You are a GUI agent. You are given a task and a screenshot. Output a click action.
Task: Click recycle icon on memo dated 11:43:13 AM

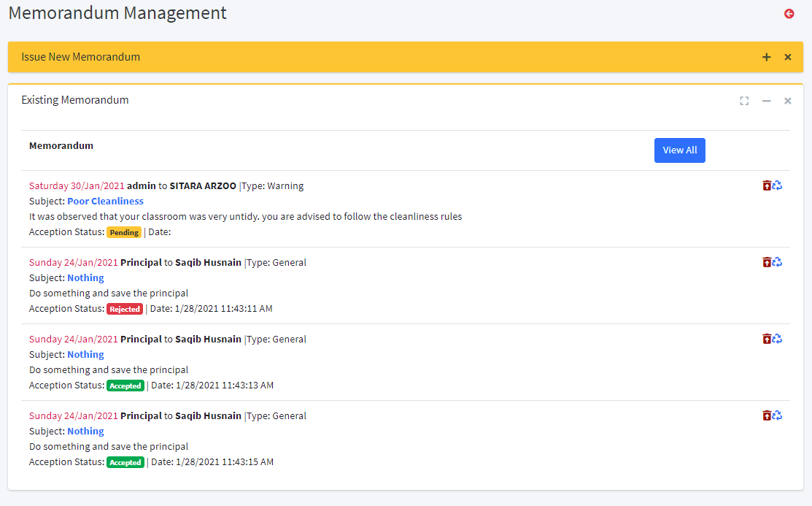777,339
